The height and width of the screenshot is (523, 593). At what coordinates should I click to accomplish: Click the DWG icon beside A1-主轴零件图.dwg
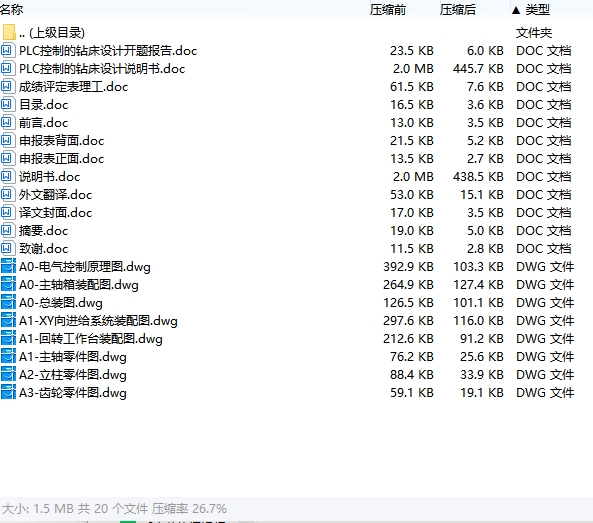point(8,357)
